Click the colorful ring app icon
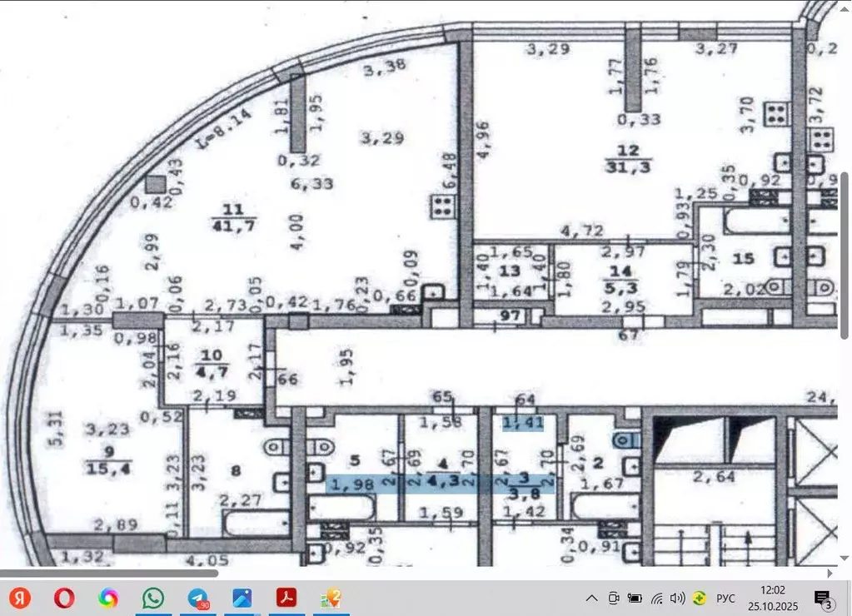The width and height of the screenshot is (852, 616). 108,598
